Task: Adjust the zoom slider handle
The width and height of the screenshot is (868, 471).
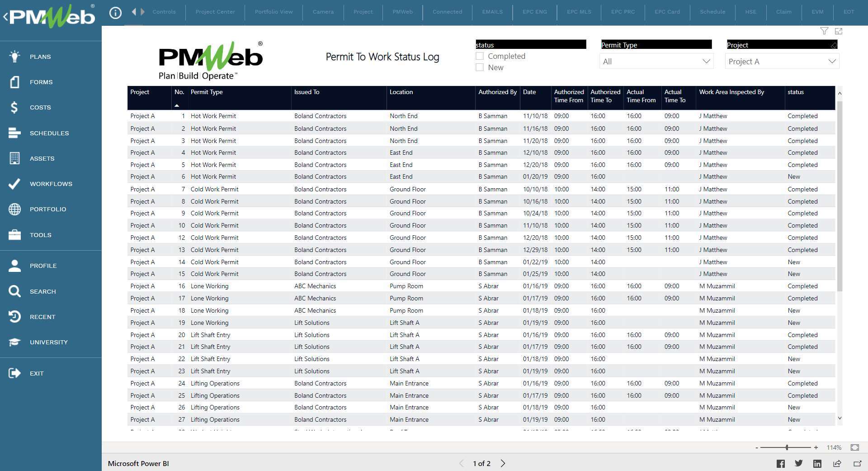Action: tap(787, 447)
